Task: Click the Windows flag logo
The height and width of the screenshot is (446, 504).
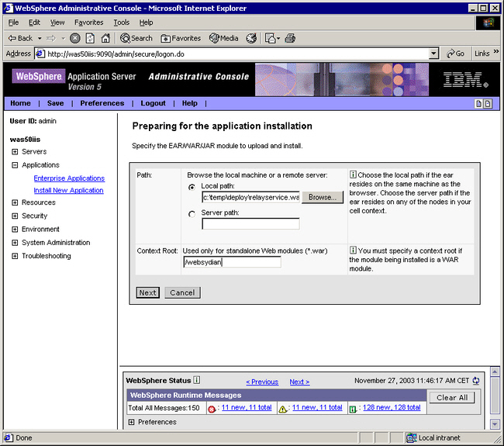Action: pyautogui.click(x=488, y=22)
